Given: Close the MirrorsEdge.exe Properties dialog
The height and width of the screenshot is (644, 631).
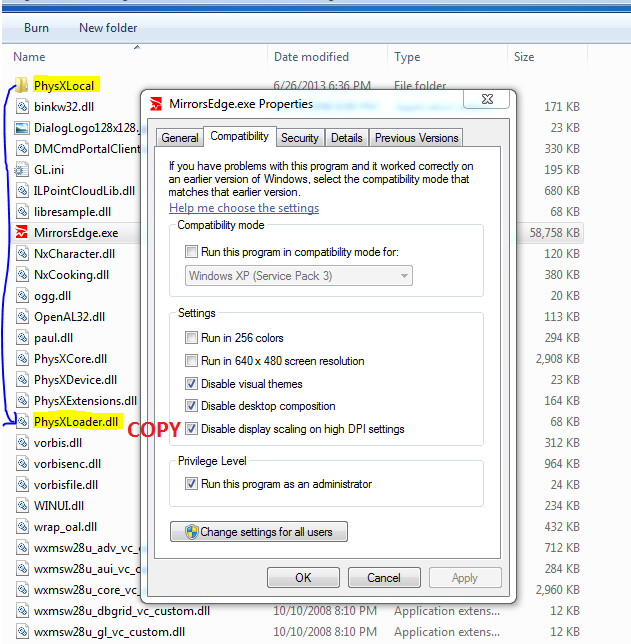Looking at the screenshot, I should click(487, 99).
